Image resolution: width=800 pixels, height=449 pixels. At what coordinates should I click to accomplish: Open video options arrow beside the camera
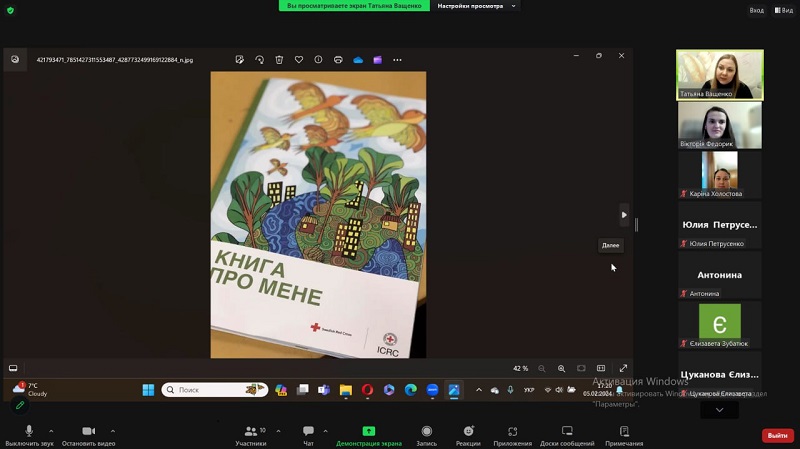coord(113,431)
